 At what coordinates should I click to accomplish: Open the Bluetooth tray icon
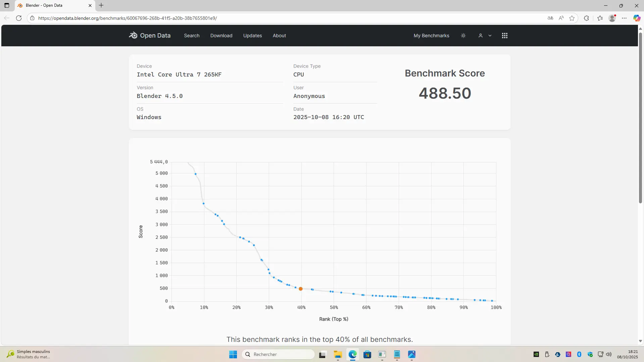pyautogui.click(x=579, y=354)
